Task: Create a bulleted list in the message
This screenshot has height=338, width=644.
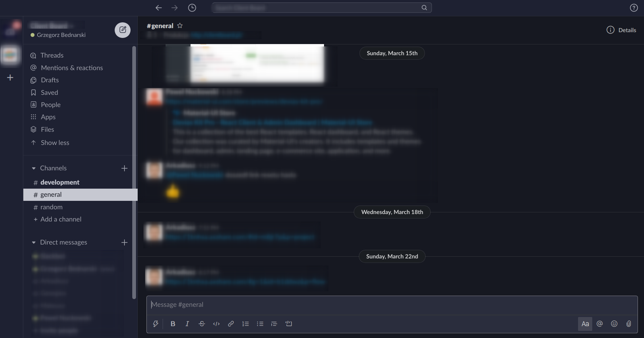Action: [260, 324]
